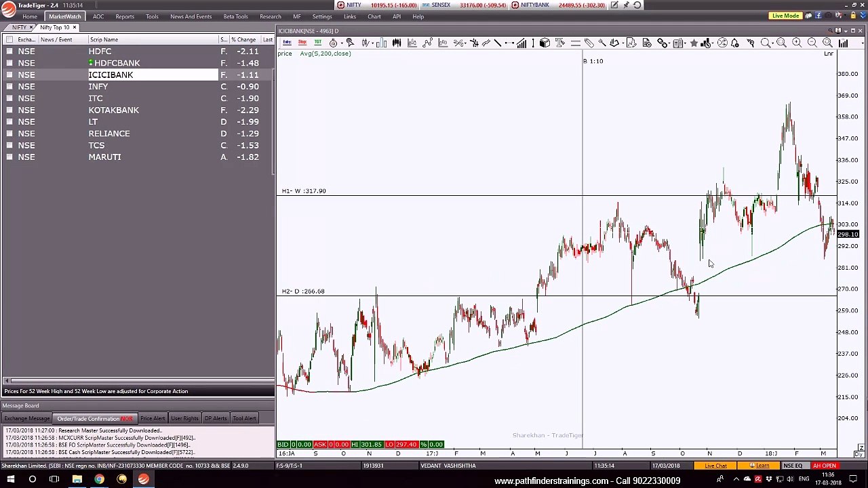868x488 pixels.
Task: Select the Stop line tool
Action: (x=302, y=43)
